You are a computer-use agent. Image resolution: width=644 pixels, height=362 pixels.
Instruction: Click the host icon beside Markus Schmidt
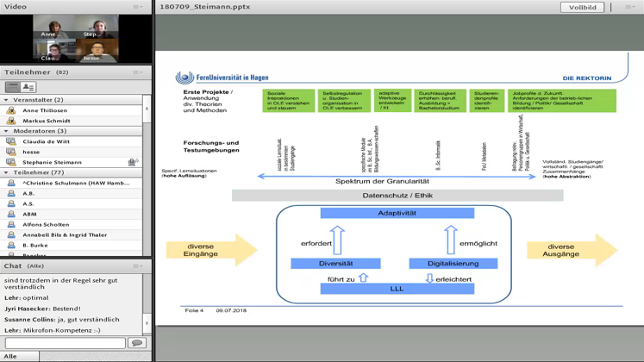click(11, 121)
